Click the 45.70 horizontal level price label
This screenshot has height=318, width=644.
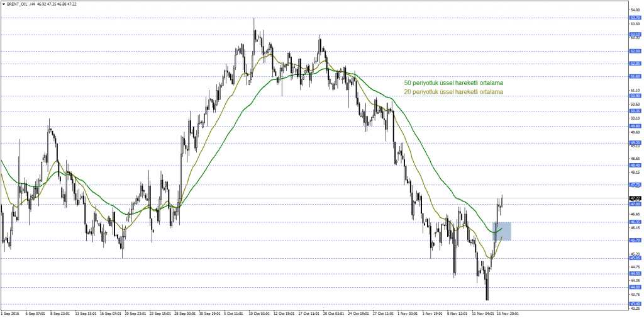635,240
